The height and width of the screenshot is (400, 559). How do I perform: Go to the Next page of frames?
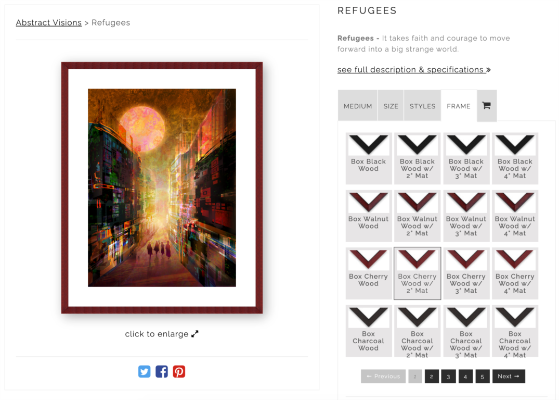pos(508,376)
